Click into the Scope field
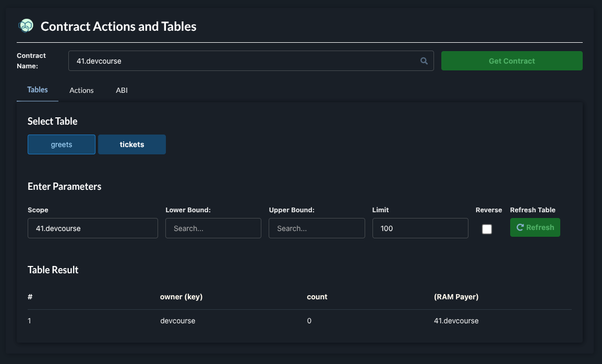The image size is (602, 364). tap(93, 228)
